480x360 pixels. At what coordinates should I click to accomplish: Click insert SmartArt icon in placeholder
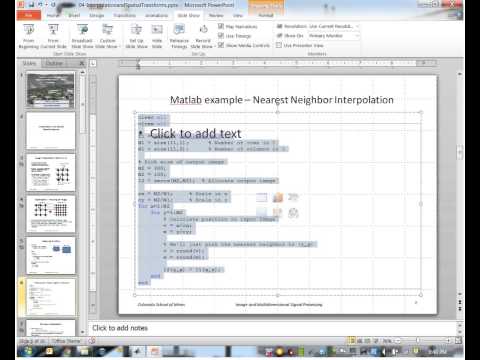293,198
